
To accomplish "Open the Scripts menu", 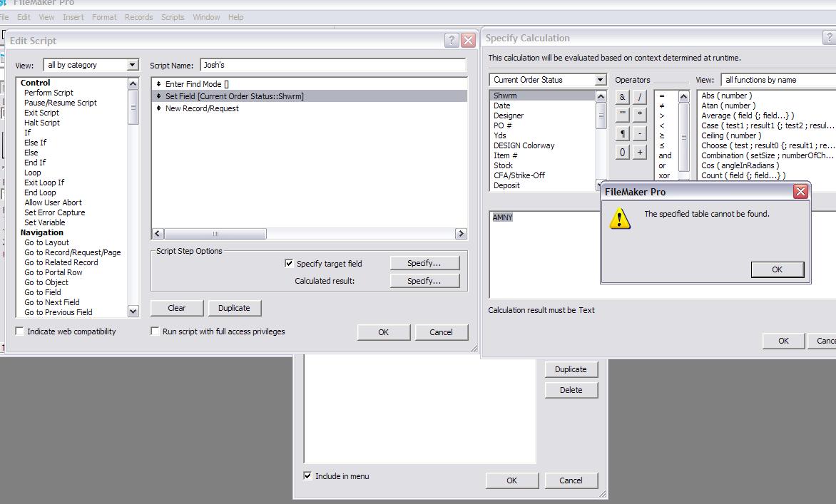I will click(173, 17).
